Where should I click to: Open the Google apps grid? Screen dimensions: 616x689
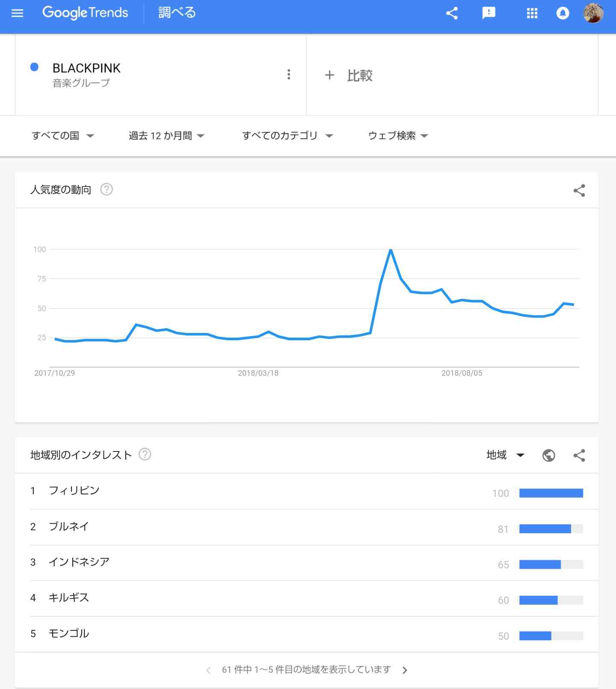click(x=532, y=13)
